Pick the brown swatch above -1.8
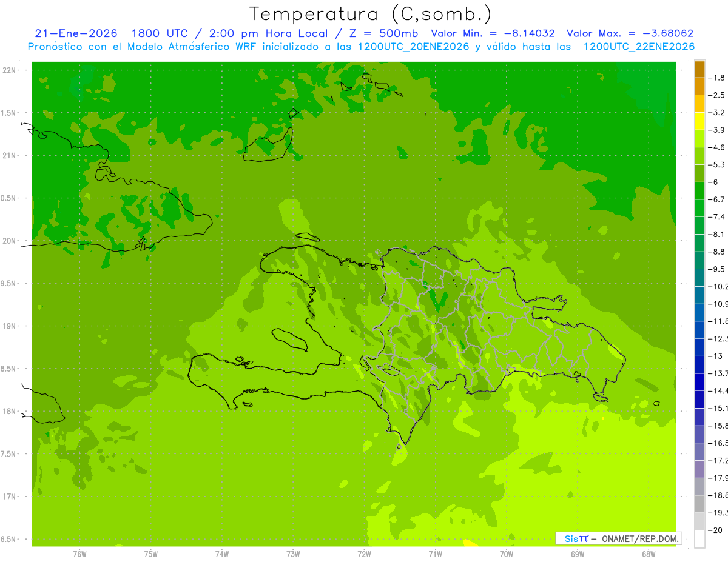Screen dimensions: 728x562 point(699,69)
